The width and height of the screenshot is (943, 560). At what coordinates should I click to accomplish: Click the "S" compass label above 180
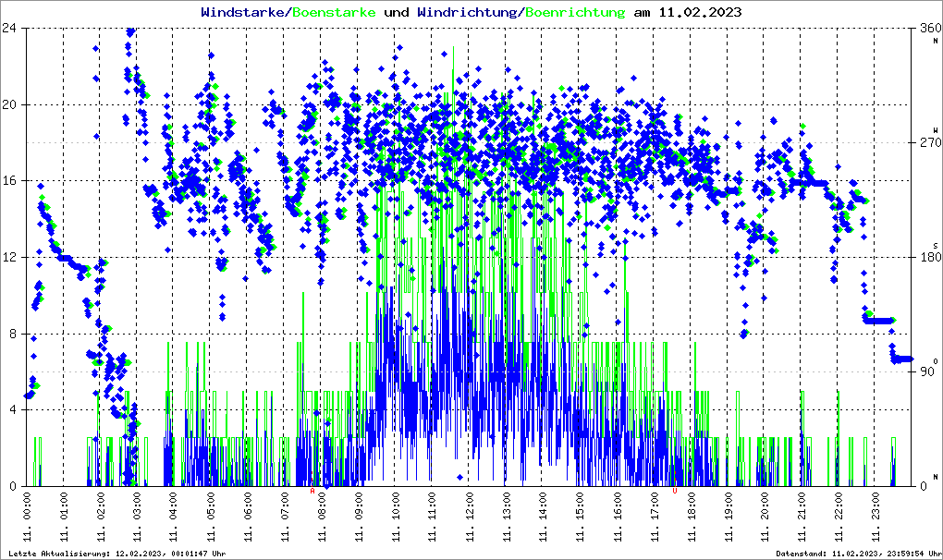(x=936, y=245)
